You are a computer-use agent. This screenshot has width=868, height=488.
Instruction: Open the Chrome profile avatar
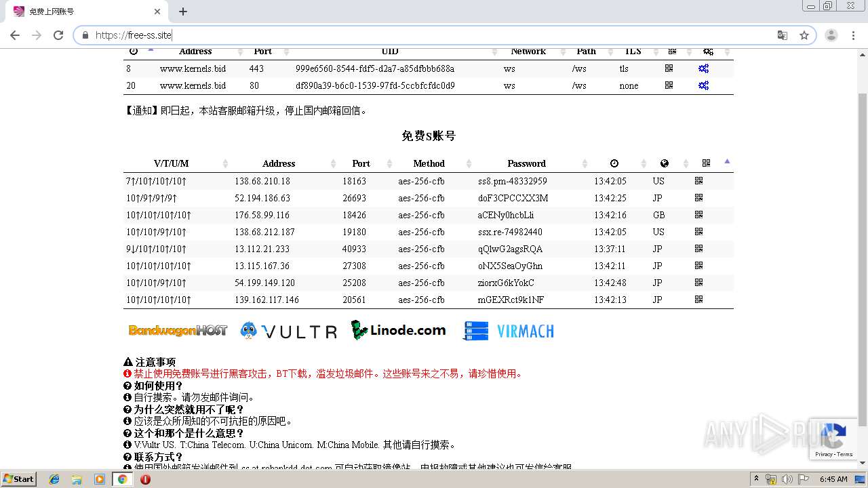coord(831,35)
